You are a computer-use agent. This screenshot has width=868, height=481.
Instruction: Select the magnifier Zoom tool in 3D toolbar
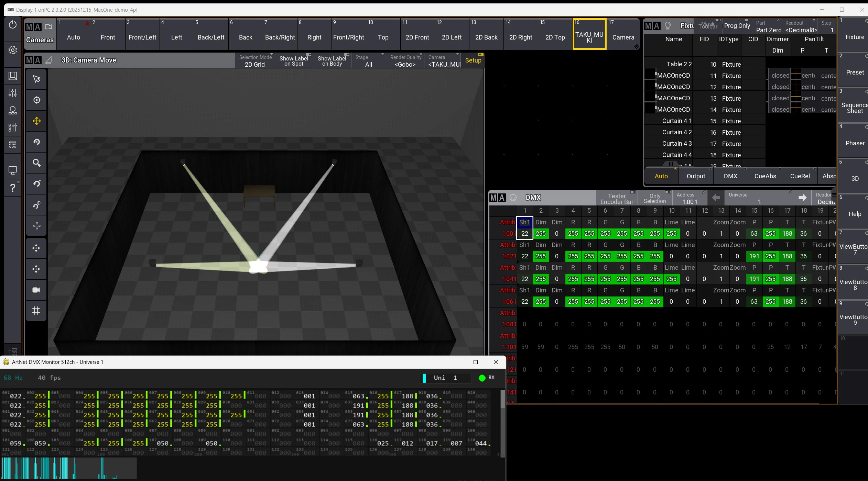[36, 163]
